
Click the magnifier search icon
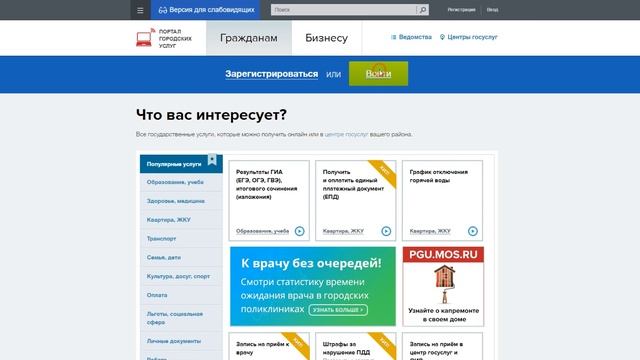tap(423, 10)
